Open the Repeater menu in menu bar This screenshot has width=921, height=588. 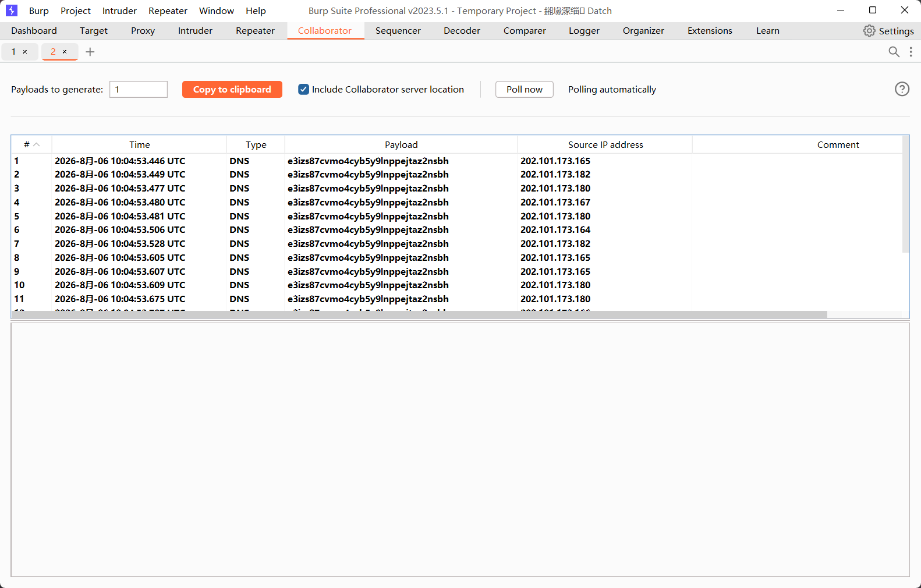tap(168, 10)
